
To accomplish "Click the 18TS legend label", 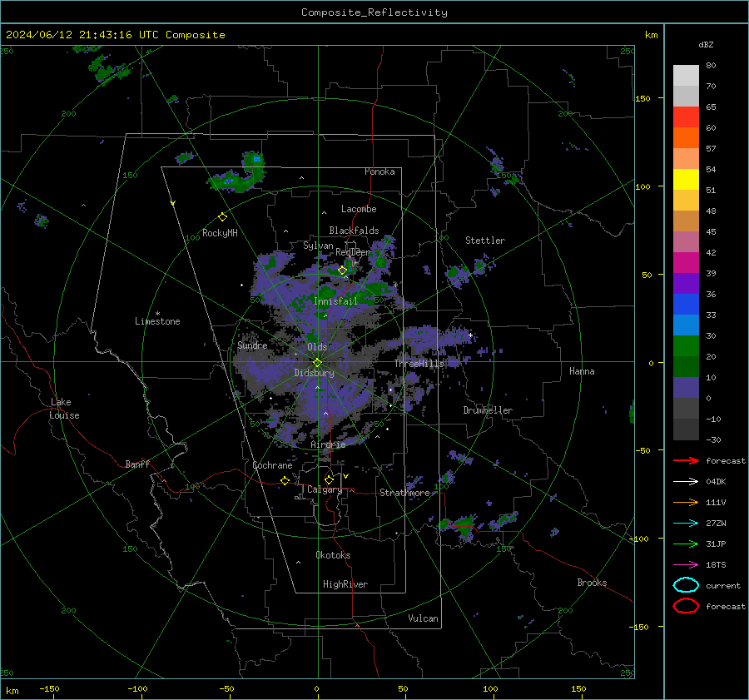I will click(716, 565).
